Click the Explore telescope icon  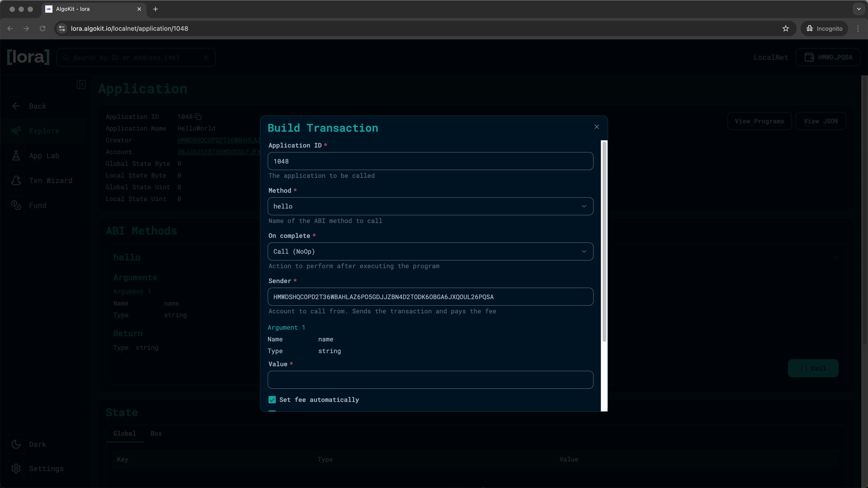point(16,131)
